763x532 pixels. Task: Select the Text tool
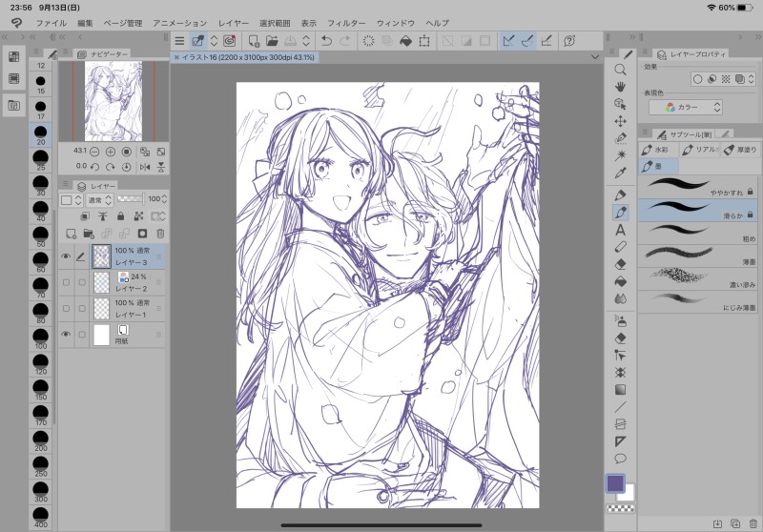[x=620, y=230]
